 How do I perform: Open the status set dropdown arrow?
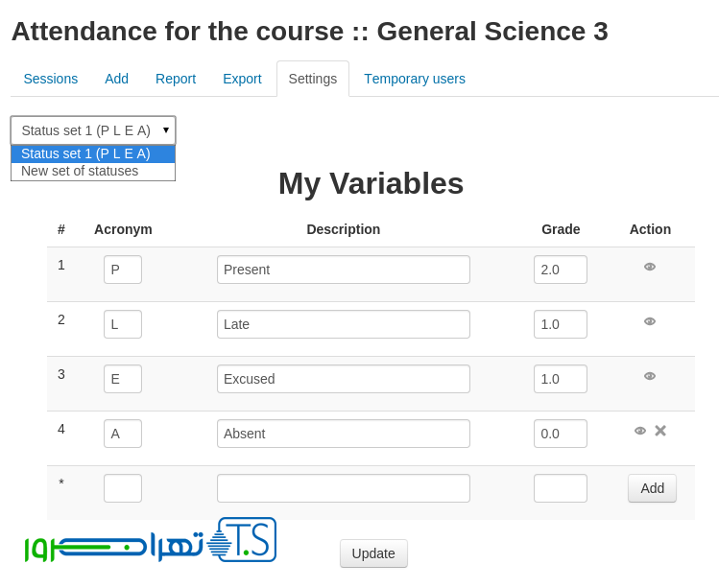tap(166, 129)
